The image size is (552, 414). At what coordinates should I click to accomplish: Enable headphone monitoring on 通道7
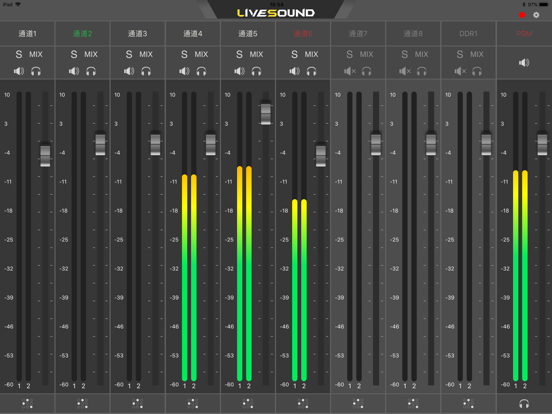366,71
